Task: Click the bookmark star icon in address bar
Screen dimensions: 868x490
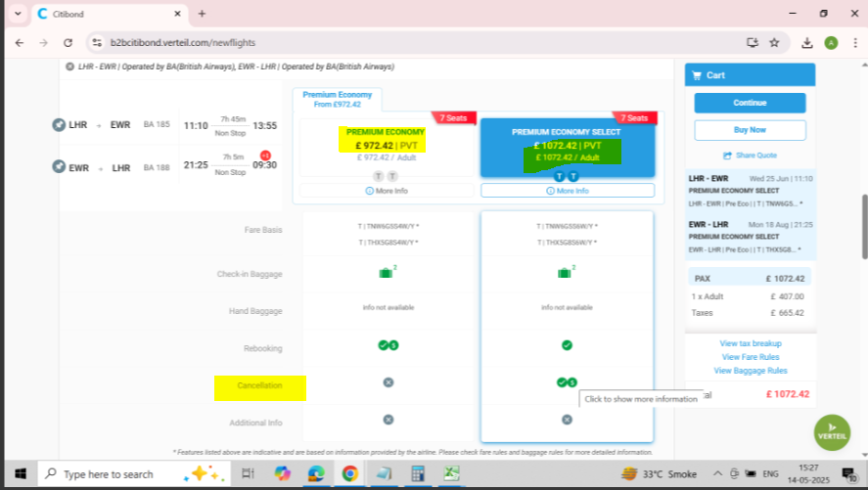Action: (774, 42)
